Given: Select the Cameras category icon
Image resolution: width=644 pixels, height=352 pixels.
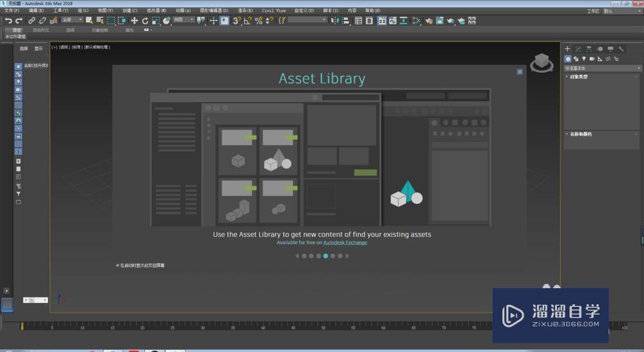Looking at the screenshot, I should pos(592,59).
